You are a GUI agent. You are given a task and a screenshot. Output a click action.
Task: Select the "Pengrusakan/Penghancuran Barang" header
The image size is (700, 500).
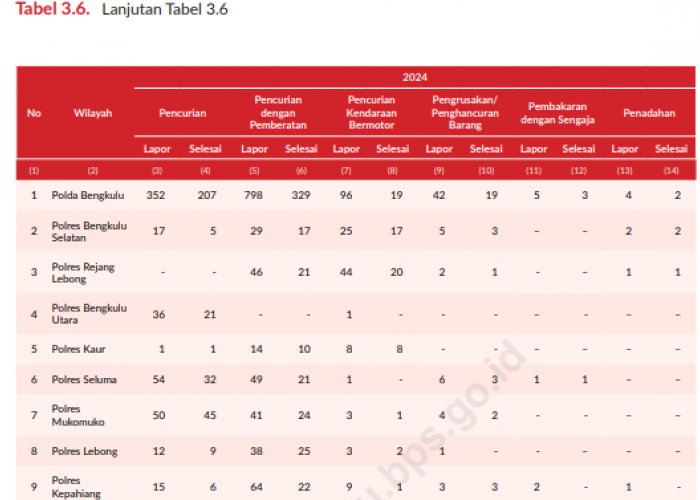coord(464,113)
